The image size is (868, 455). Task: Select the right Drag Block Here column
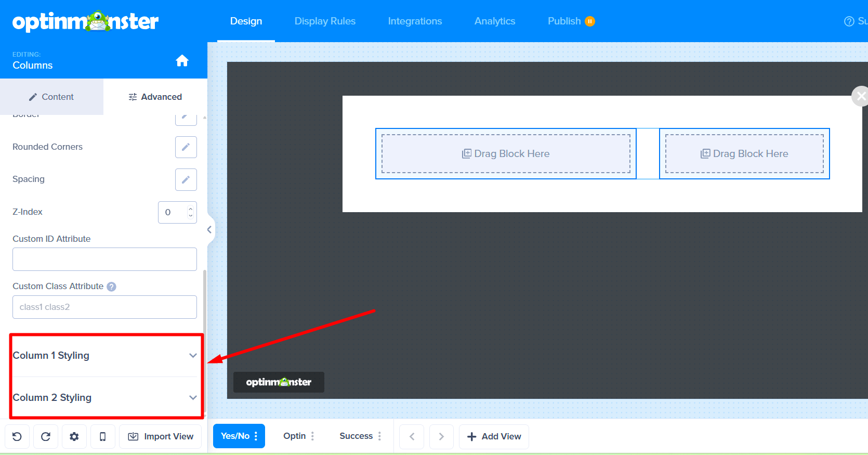(744, 154)
